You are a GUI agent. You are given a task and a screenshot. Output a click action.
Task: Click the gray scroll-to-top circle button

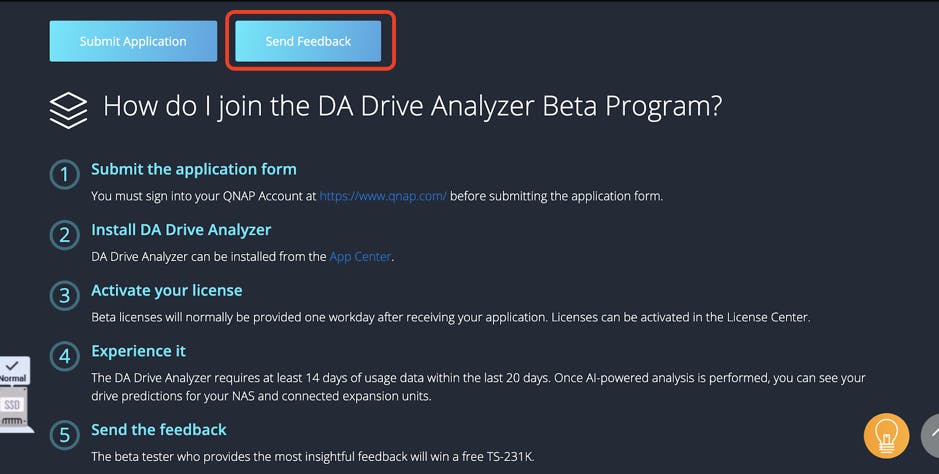931,436
